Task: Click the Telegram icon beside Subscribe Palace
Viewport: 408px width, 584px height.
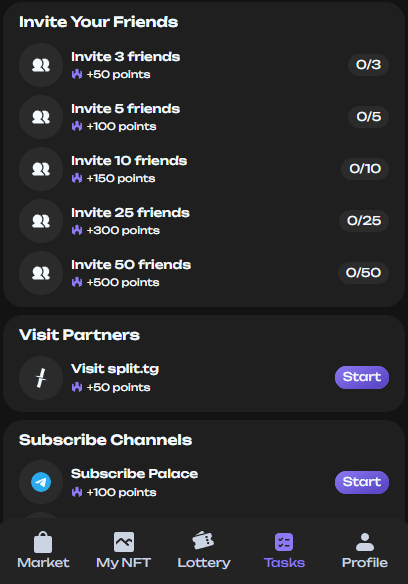Action: pos(41,482)
